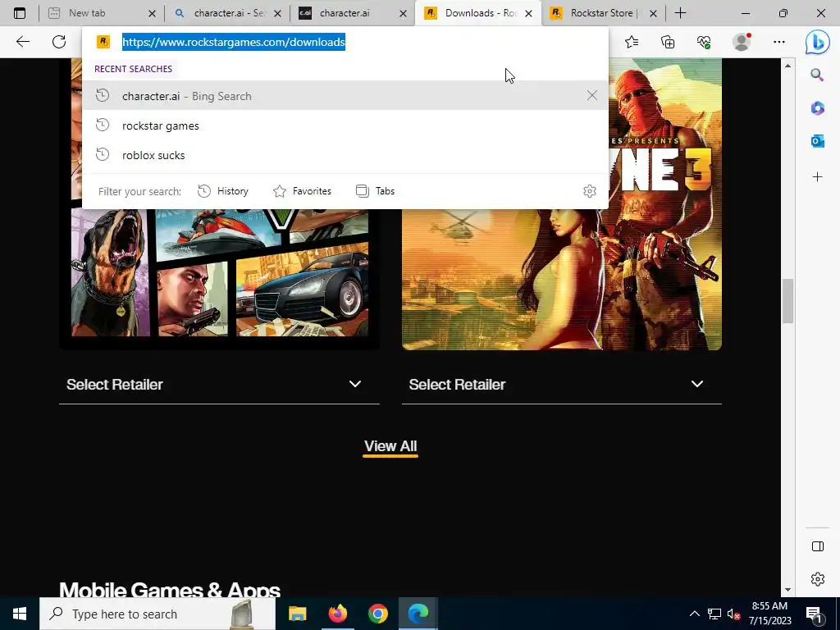Click Type here to search box
The height and width of the screenshot is (630, 840).
tap(157, 614)
